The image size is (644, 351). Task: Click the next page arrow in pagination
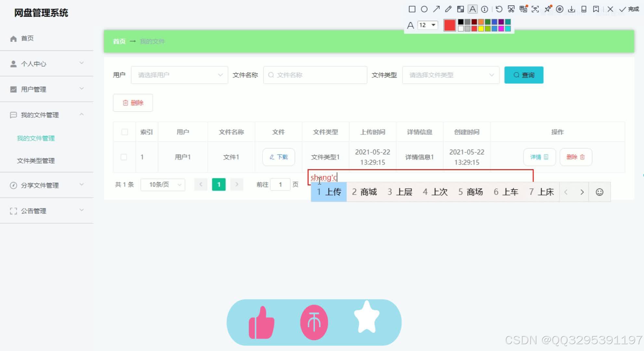237,185
